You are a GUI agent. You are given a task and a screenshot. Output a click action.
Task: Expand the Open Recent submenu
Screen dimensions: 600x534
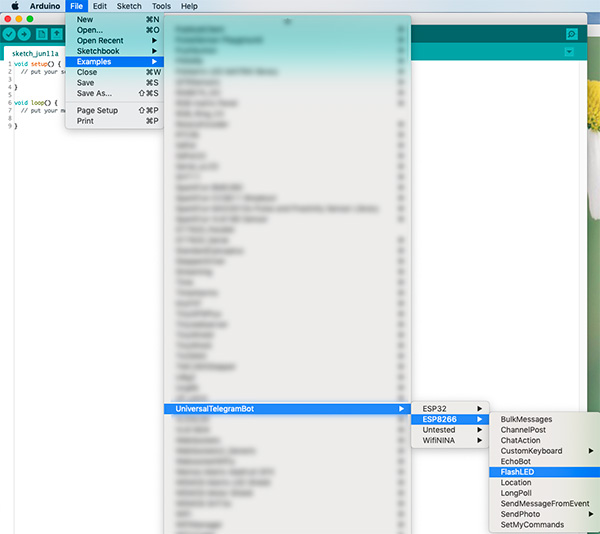click(114, 41)
